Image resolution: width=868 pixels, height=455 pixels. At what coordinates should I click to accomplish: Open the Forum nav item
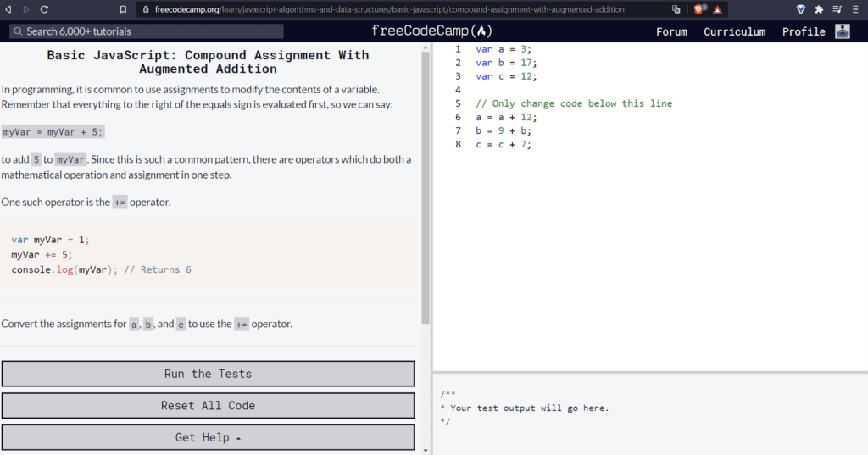[x=671, y=31]
